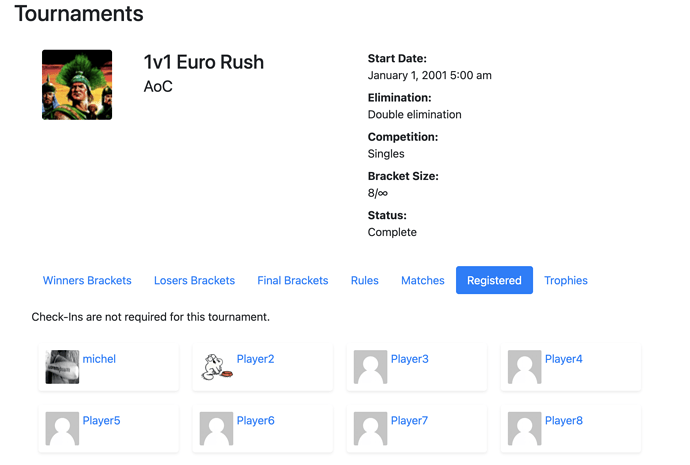Open michel's profile link
The height and width of the screenshot is (465, 690).
tap(99, 359)
